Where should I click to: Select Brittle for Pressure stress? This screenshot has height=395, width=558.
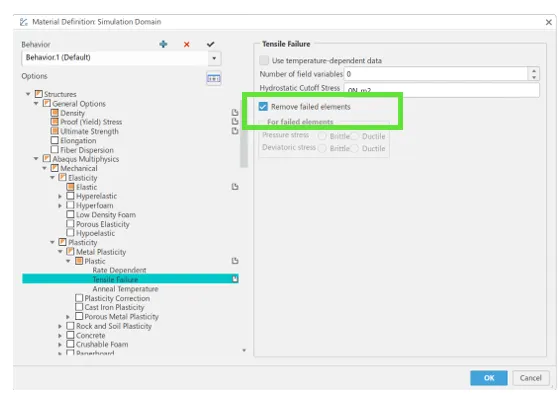[x=322, y=136]
